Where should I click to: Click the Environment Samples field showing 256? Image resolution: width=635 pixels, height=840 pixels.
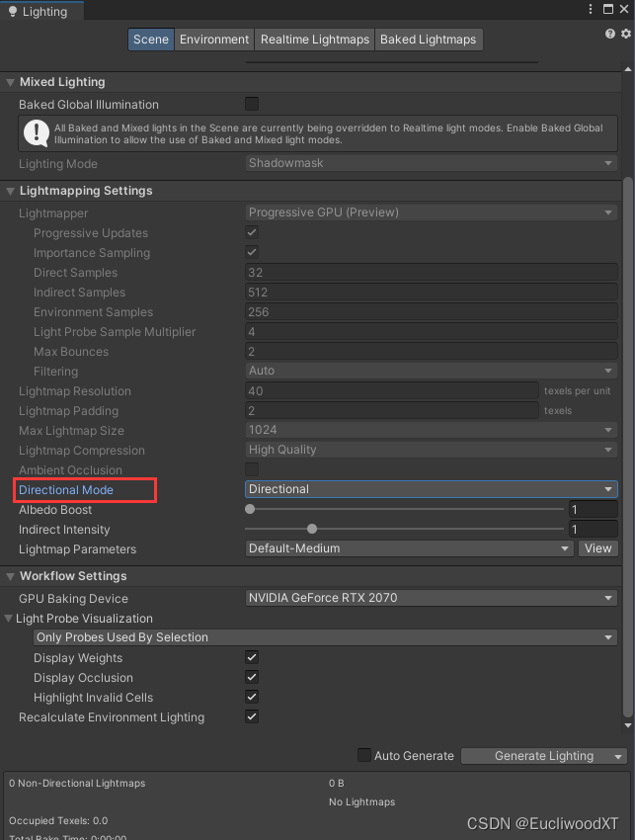click(431, 311)
